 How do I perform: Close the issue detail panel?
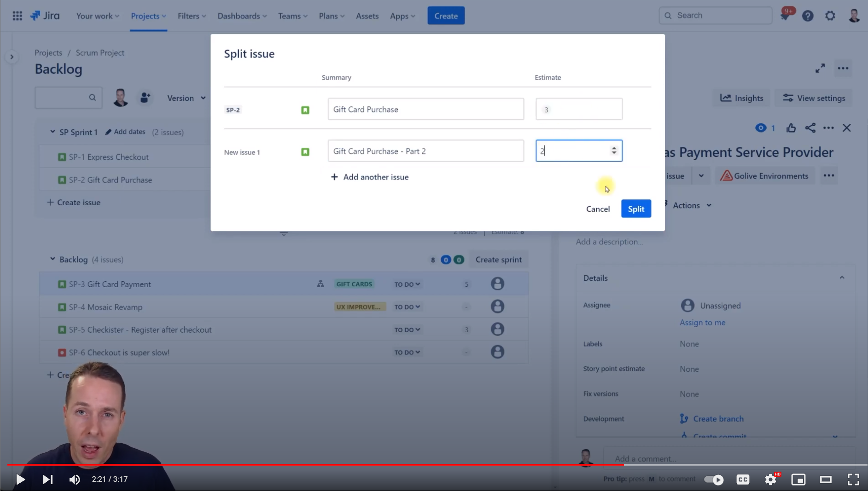[847, 128]
